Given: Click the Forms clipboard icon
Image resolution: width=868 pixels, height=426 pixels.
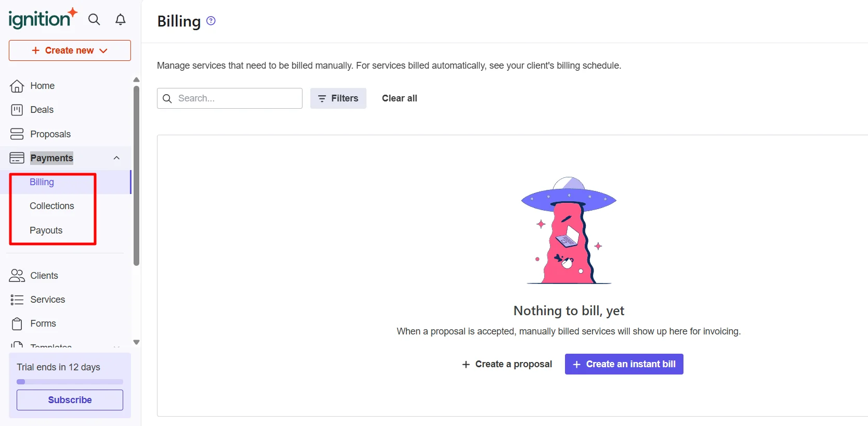Looking at the screenshot, I should 17,324.
